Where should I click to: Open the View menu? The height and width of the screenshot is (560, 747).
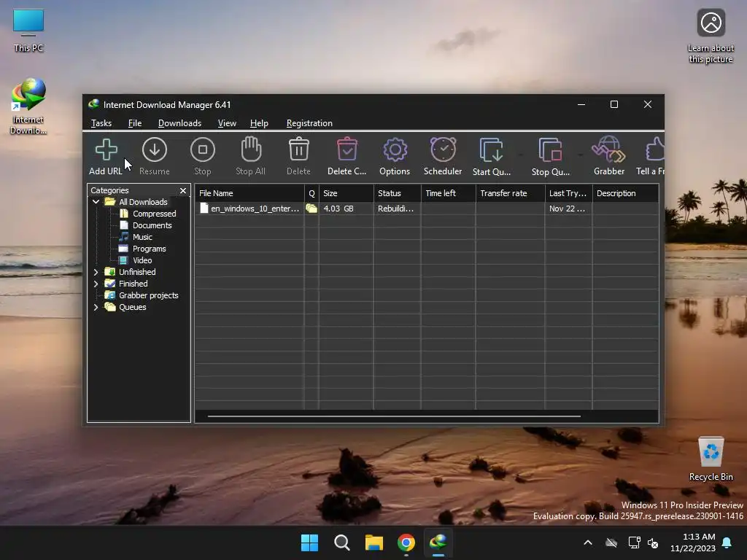click(227, 122)
